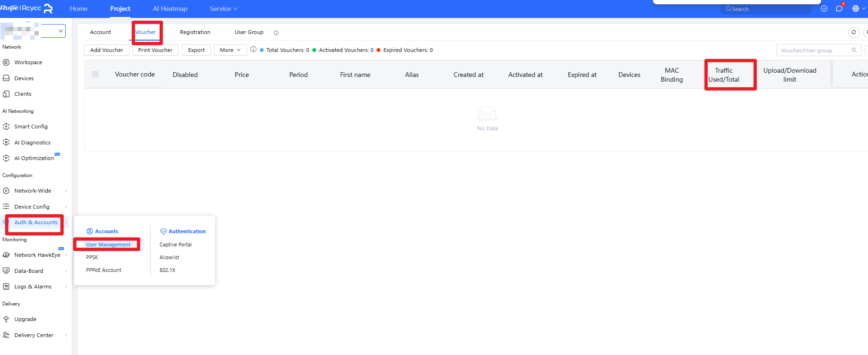Open the project selector dropdown
This screenshot has width=868, height=355.
[x=53, y=31]
